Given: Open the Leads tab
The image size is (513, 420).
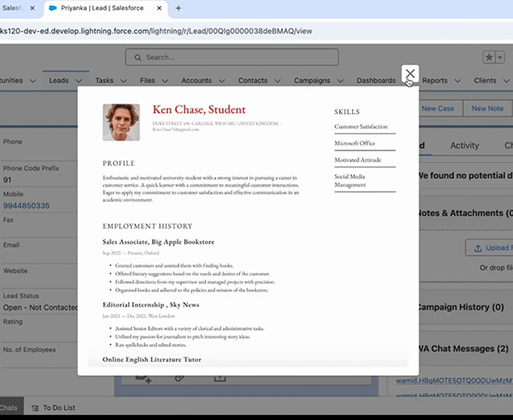Looking at the screenshot, I should pos(59,80).
